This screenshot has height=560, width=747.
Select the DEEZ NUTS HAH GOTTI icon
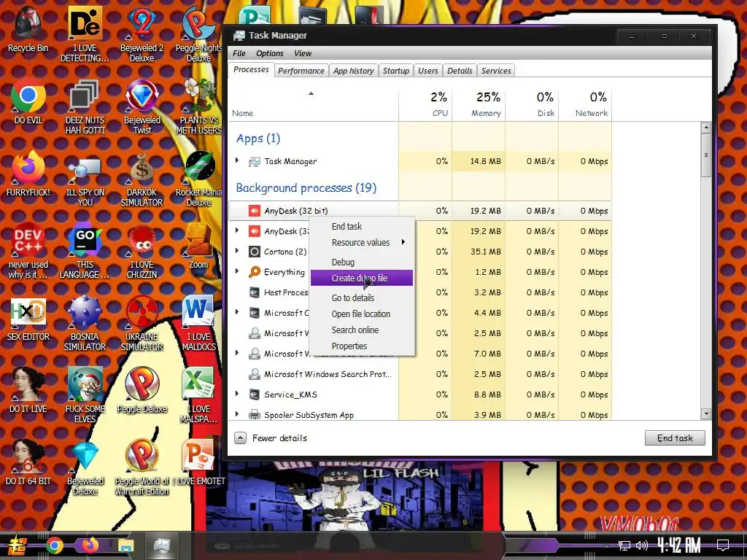tap(85, 106)
